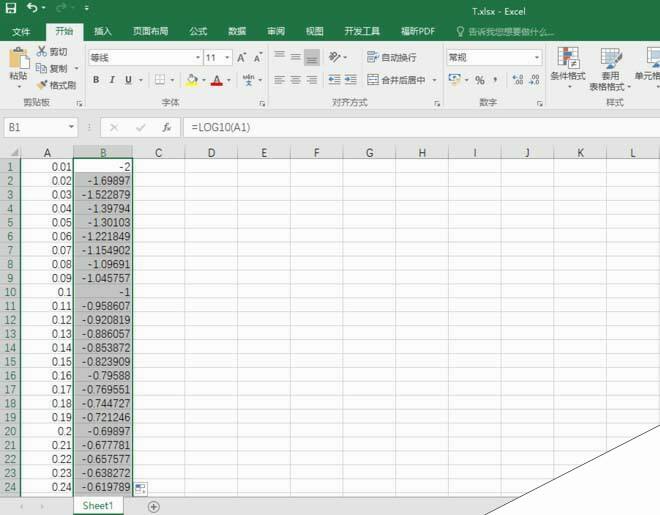The height and width of the screenshot is (515, 660).
Task: Click the increase font size icon
Action: pyautogui.click(x=242, y=58)
